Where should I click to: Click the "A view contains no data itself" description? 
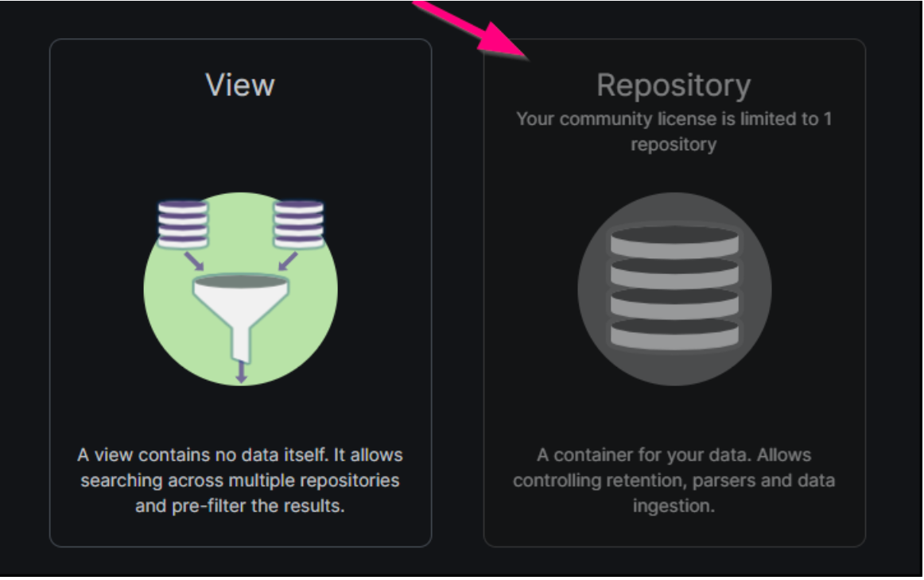tap(240, 480)
